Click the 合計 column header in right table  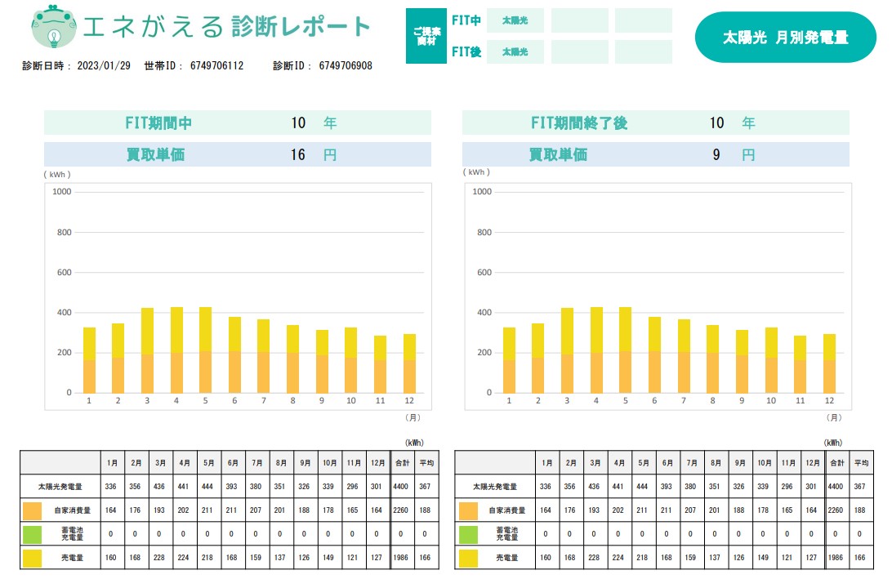[837, 463]
